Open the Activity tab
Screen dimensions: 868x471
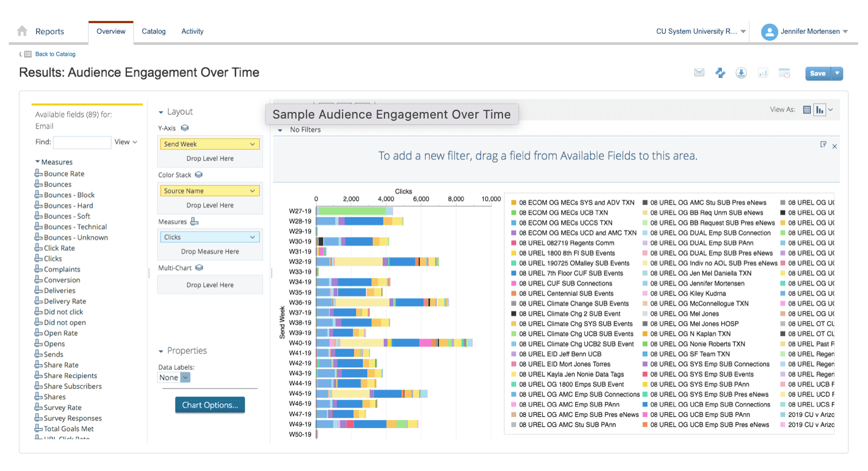pos(192,31)
